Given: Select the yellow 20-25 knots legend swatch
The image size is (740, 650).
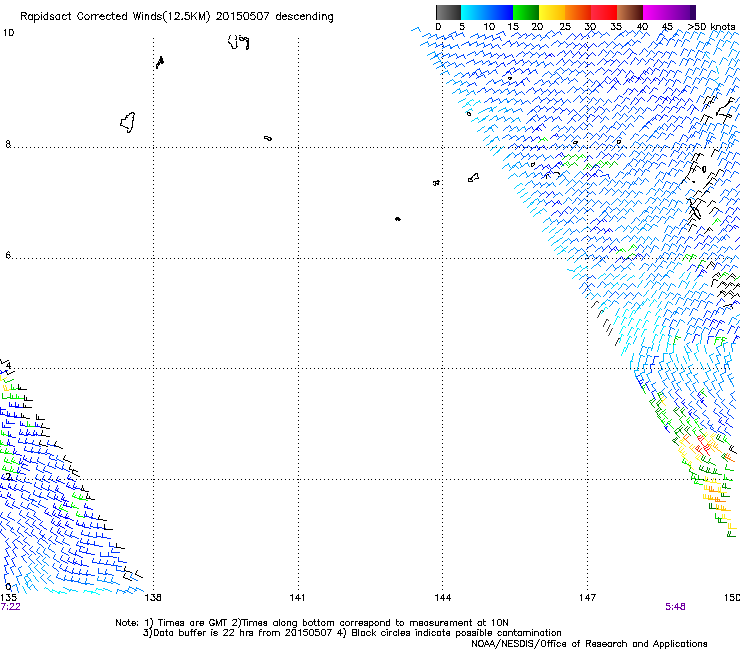Looking at the screenshot, I should (552, 12).
